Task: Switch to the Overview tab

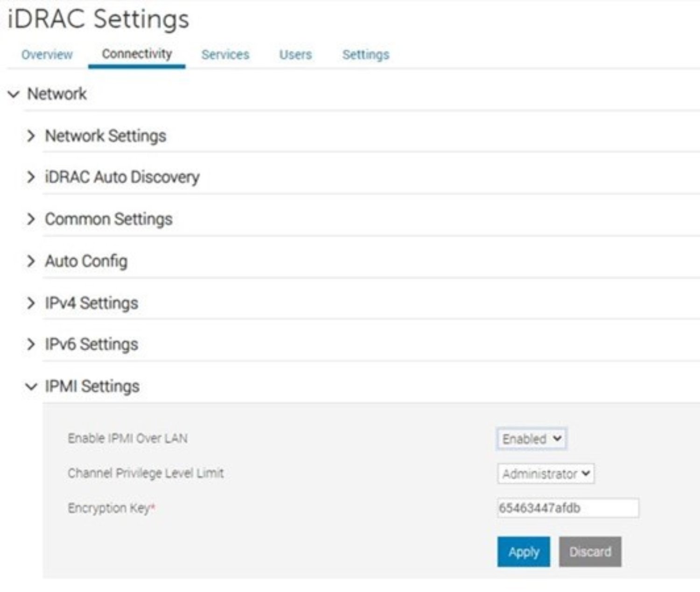Action: [47, 55]
